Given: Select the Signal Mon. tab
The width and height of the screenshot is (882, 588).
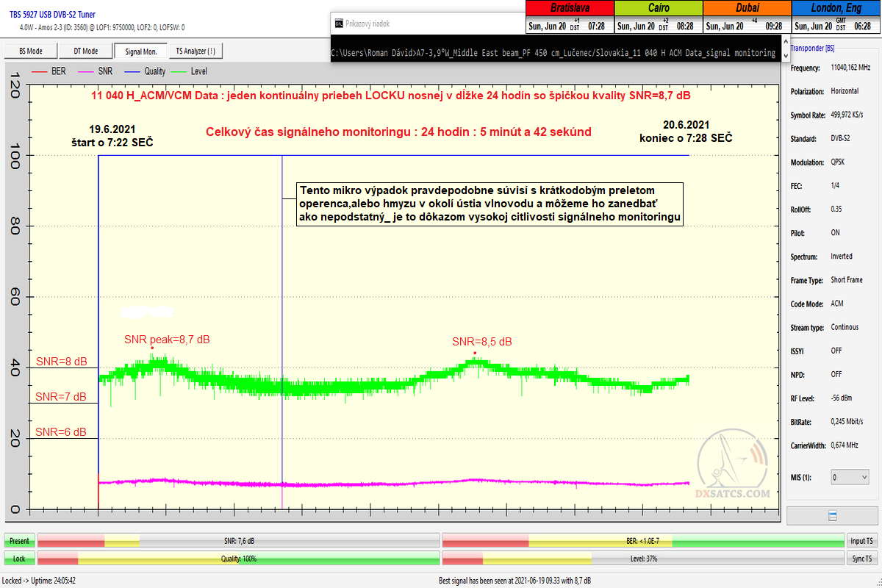Looking at the screenshot, I should click(141, 51).
